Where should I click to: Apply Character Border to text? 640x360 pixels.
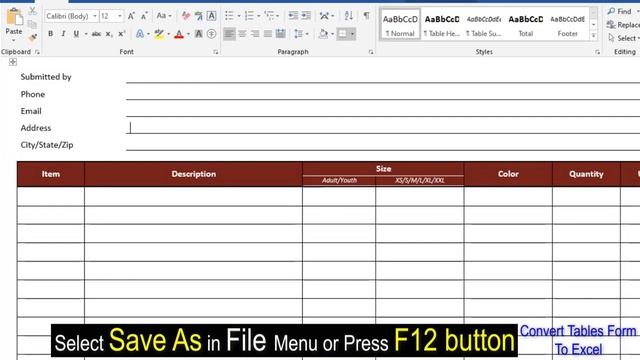211,16
